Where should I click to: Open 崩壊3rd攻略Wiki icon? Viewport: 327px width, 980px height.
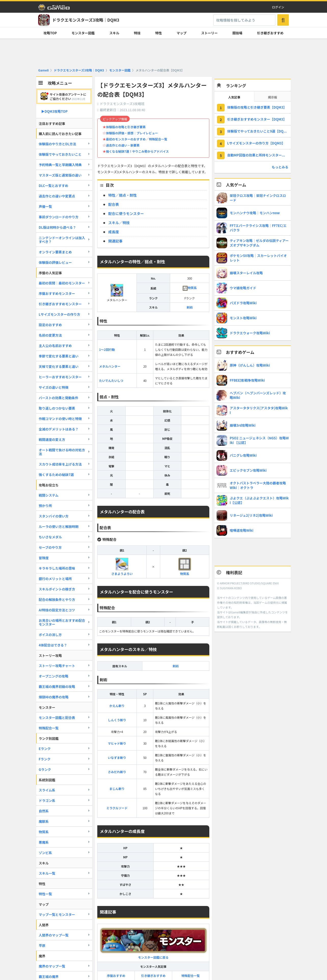click(x=222, y=425)
